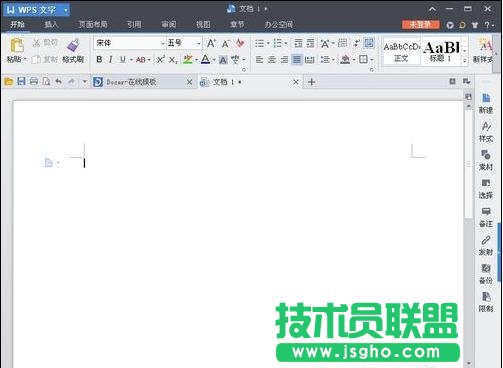This screenshot has width=503, height=368.
Task: Align text right
Action: [x=284, y=60]
